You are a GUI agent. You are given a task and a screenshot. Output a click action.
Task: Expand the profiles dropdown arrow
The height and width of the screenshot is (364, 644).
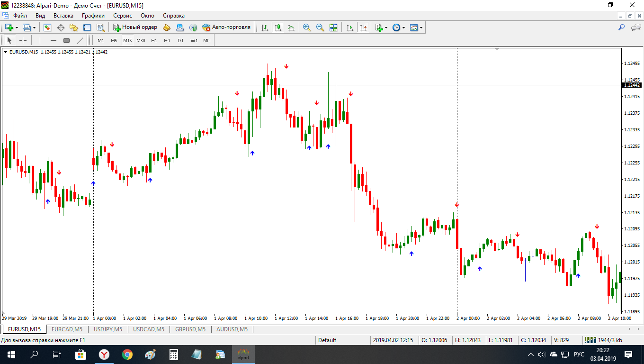click(x=34, y=27)
